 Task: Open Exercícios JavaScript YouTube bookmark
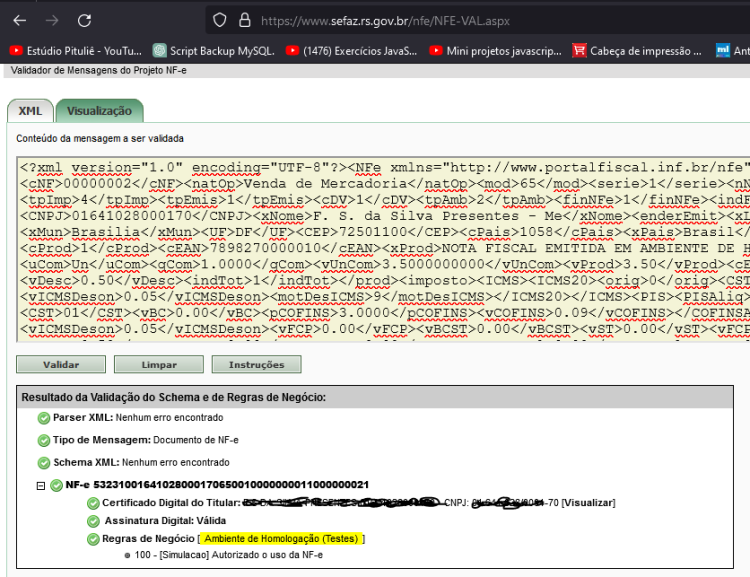(352, 51)
